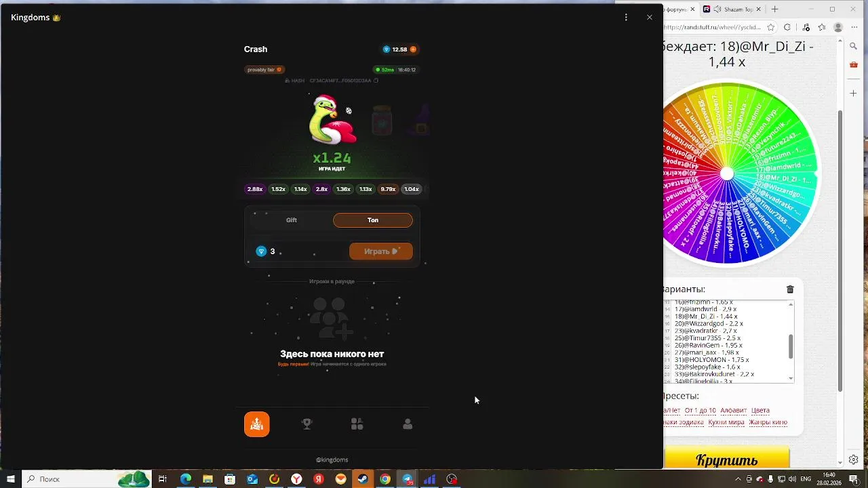This screenshot has width=868, height=488.
Task: Open the provably fair badge
Action: pos(264,70)
